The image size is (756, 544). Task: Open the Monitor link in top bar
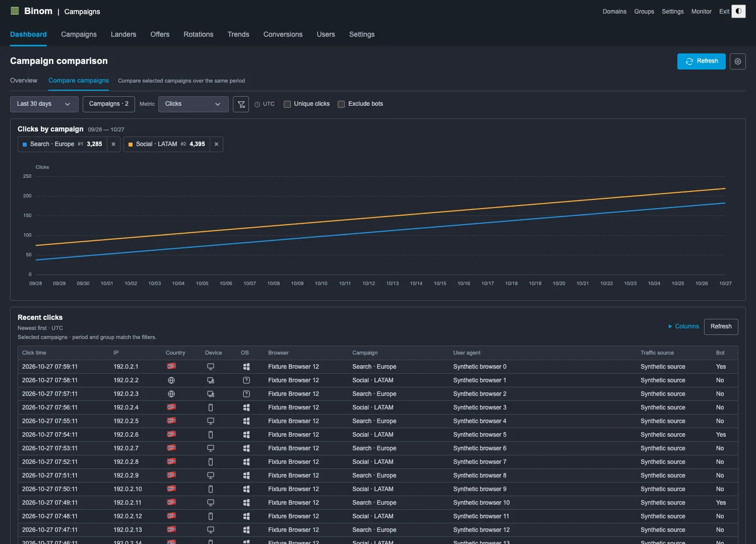pyautogui.click(x=702, y=12)
